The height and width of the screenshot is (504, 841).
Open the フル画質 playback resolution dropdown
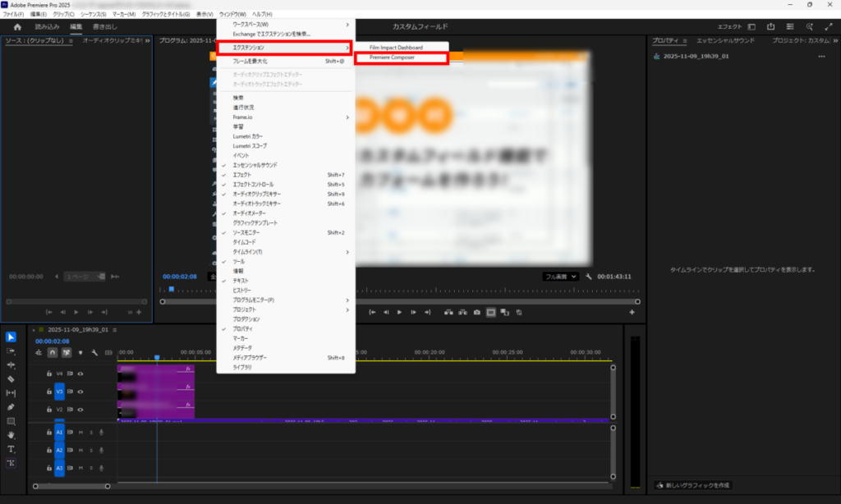coord(561,277)
